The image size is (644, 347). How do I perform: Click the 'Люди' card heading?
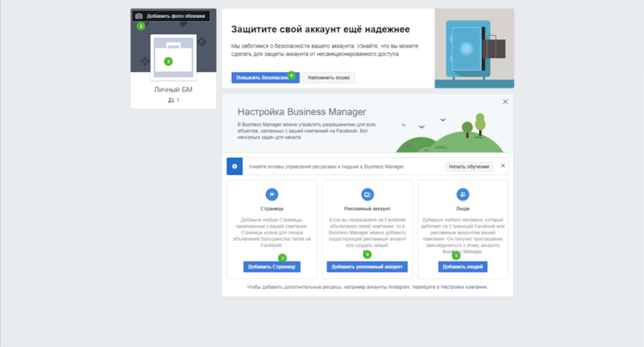[x=463, y=209]
